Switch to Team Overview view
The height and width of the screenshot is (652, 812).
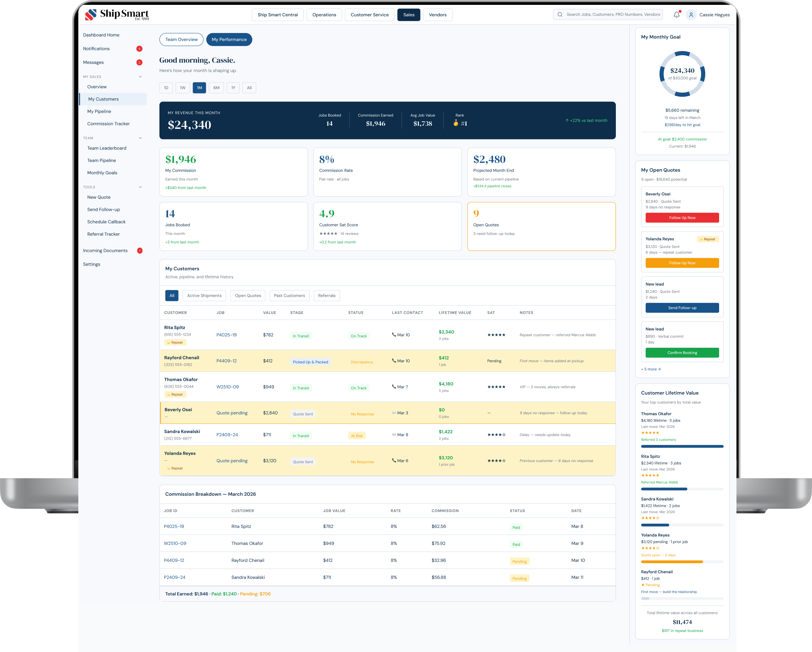(x=181, y=40)
